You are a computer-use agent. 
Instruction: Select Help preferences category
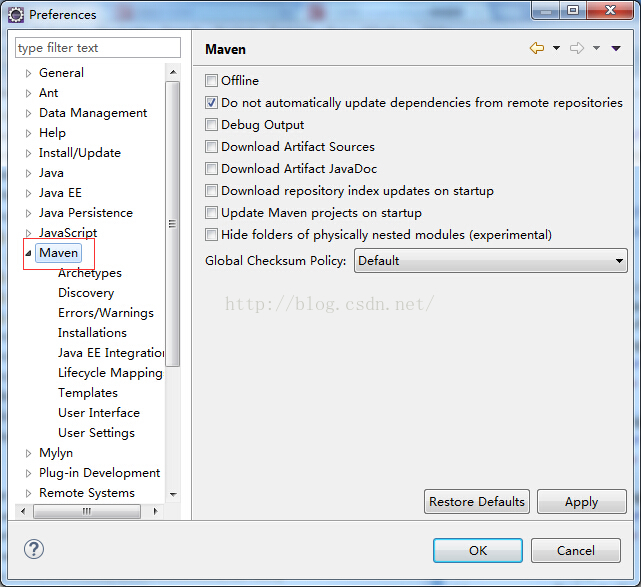pos(52,133)
